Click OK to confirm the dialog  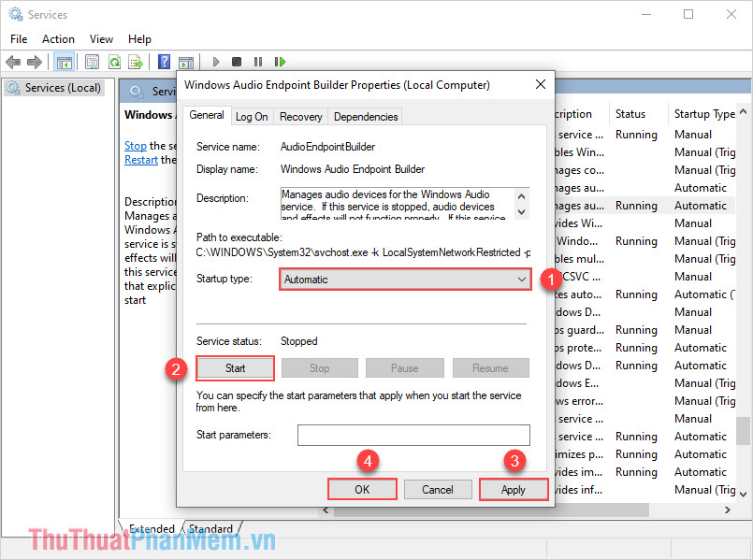coord(362,490)
